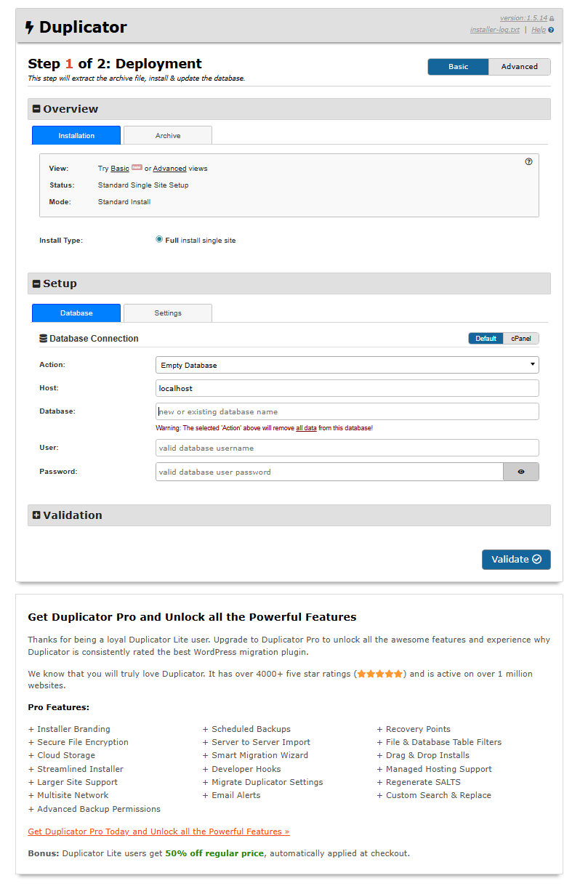Click the Overview help circle icon
588x894 pixels.
point(528,162)
